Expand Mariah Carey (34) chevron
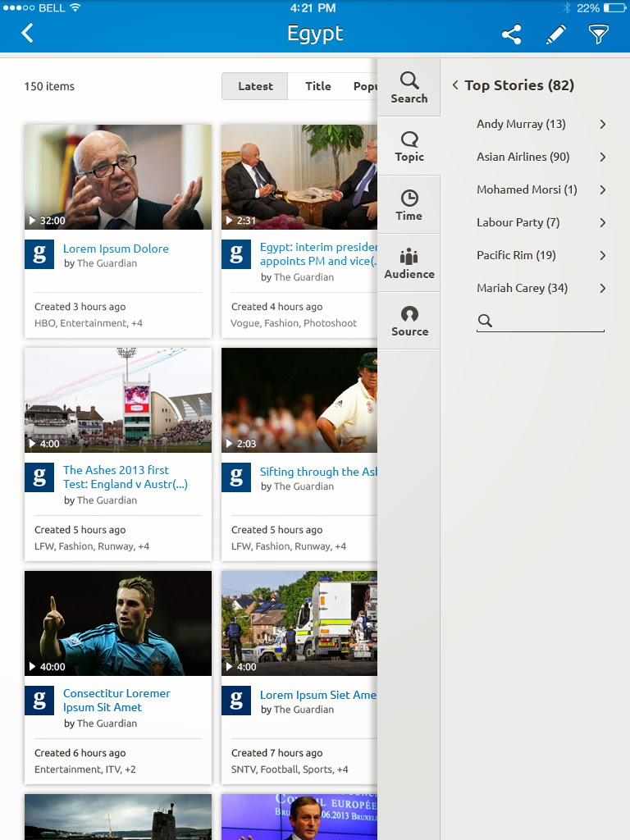The height and width of the screenshot is (840, 630). pyautogui.click(x=603, y=288)
